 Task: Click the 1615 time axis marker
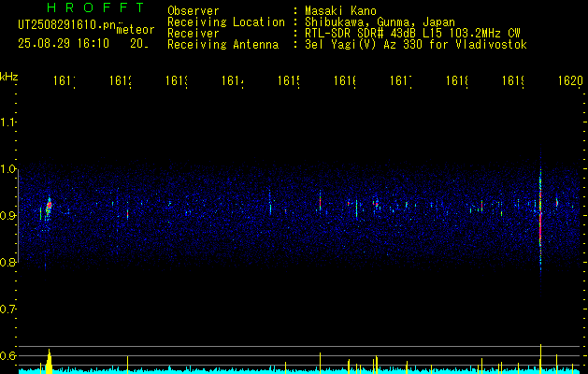[289, 80]
